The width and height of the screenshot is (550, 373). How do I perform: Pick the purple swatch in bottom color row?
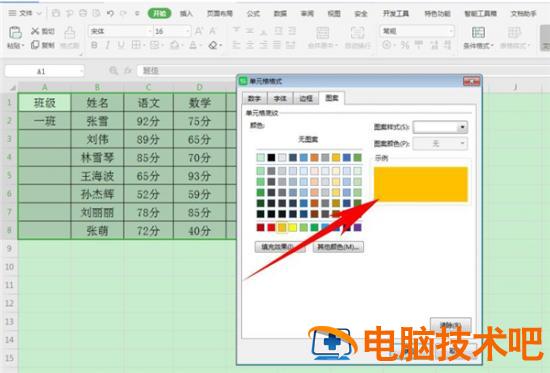coord(357,228)
